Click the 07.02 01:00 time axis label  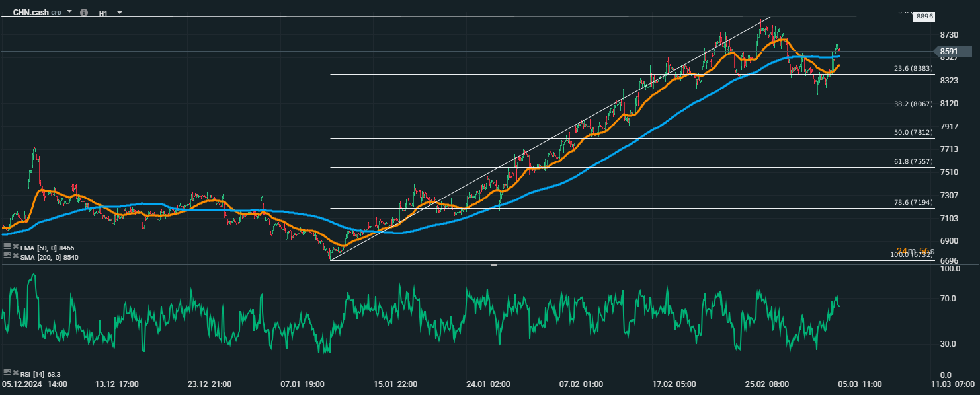[x=581, y=384]
